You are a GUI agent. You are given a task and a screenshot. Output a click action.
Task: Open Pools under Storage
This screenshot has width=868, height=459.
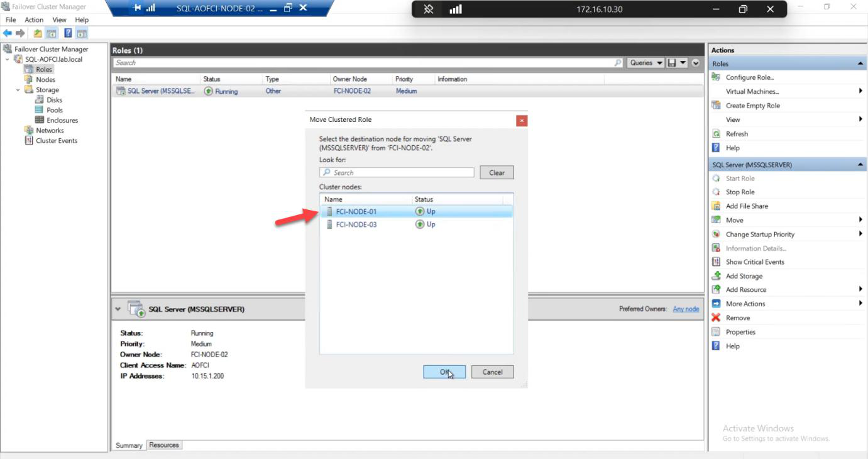(x=54, y=110)
